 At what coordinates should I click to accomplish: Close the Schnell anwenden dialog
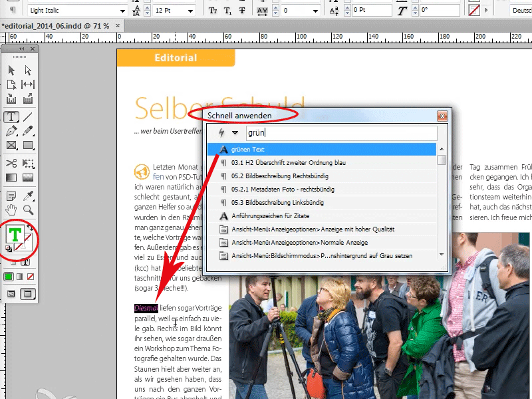click(x=442, y=116)
